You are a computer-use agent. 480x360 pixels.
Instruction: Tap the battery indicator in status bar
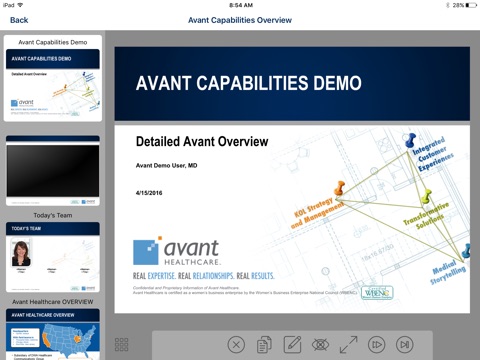coord(471,5)
